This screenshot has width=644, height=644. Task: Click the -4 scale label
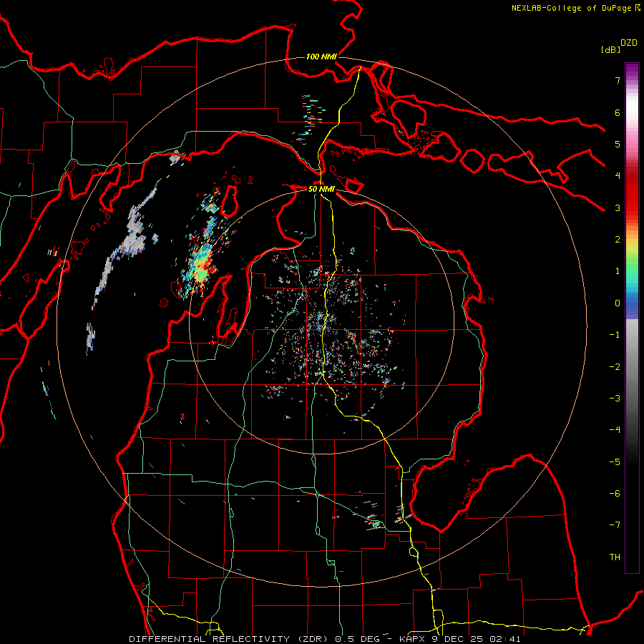[615, 429]
